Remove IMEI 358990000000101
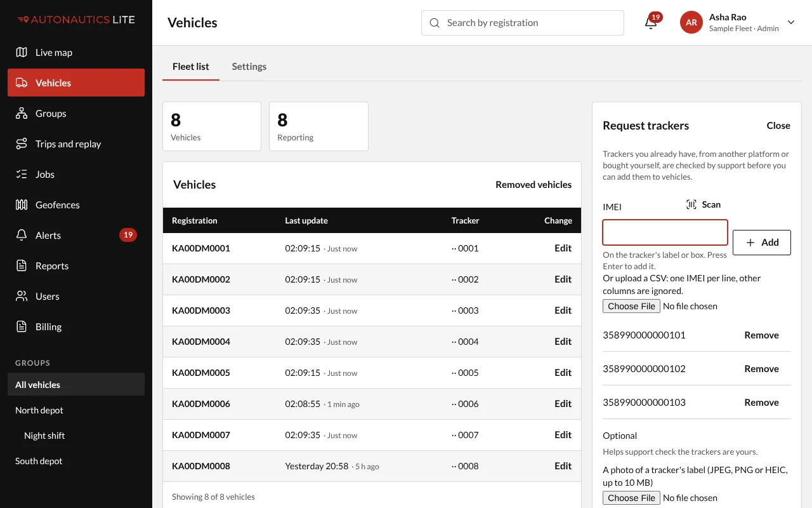 coord(761,335)
